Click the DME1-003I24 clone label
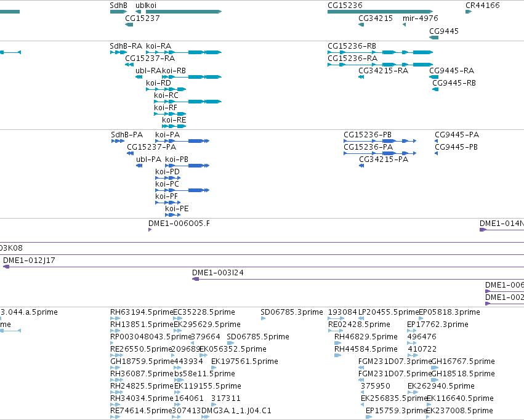Screen dimensions: 524x420 pyautogui.click(x=217, y=273)
